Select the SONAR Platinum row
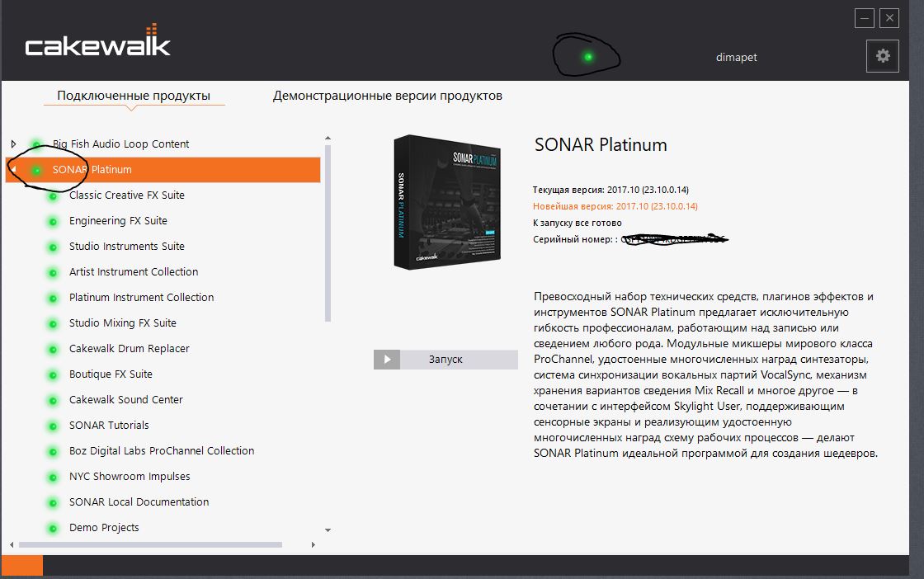 point(163,170)
